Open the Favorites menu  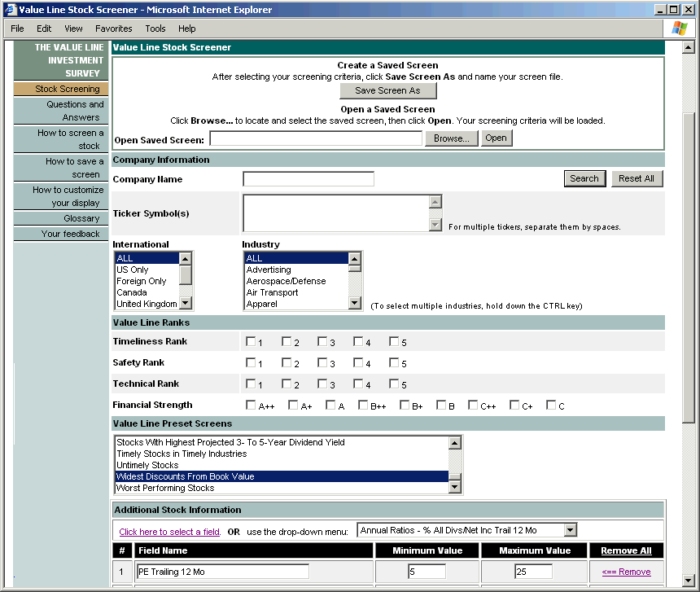tap(113, 29)
